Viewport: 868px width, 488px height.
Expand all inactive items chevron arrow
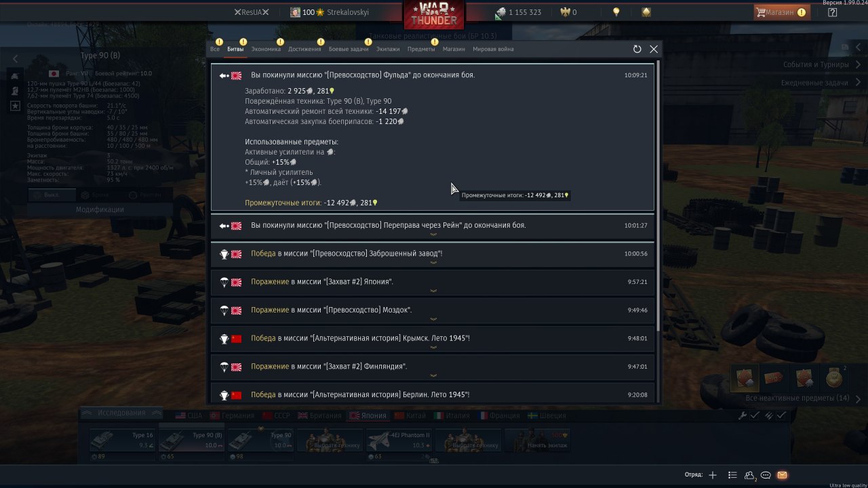(859, 399)
